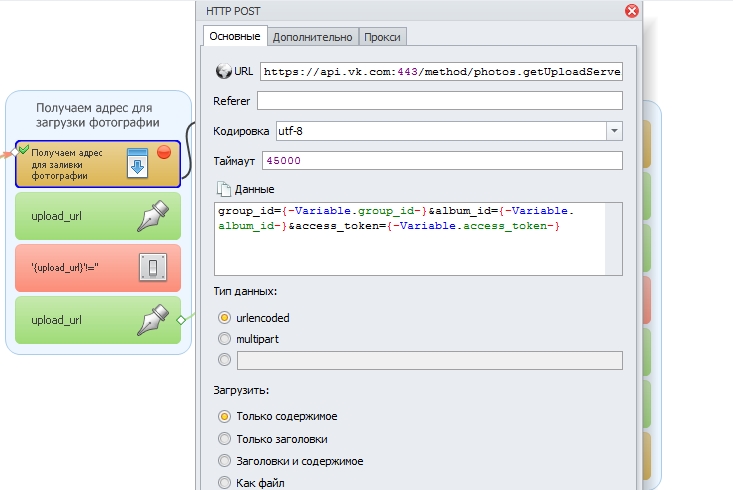Click the document icon next to Данные
733x490 pixels.
pyautogui.click(x=223, y=189)
